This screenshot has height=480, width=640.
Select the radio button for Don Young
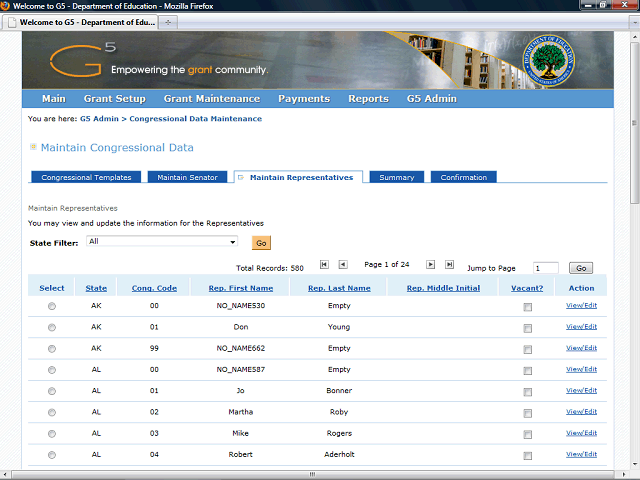coord(52,327)
